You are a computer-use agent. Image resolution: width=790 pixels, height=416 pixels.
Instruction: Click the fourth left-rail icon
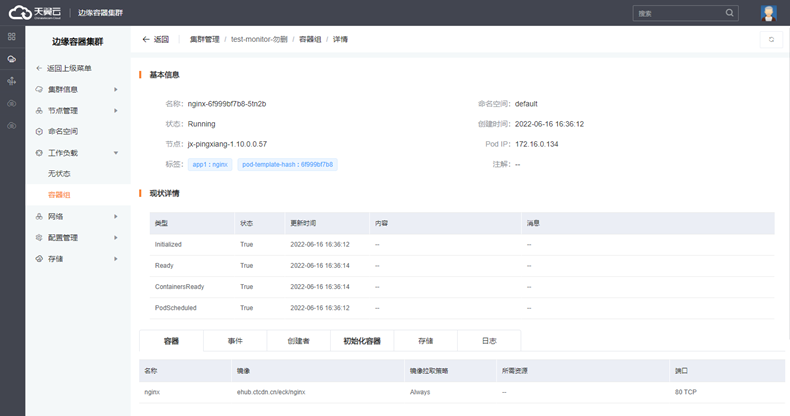pyautogui.click(x=12, y=103)
